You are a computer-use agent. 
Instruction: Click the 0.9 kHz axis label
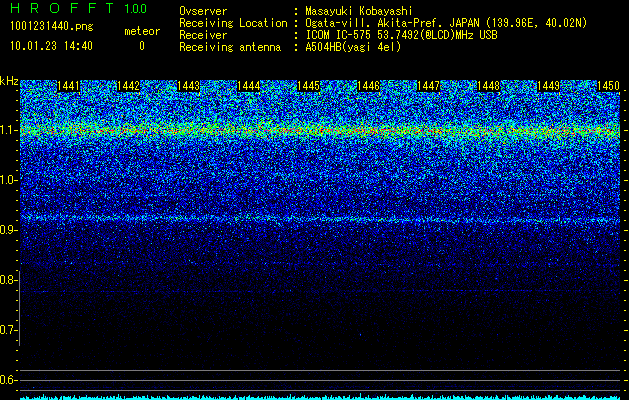[x=8, y=230]
